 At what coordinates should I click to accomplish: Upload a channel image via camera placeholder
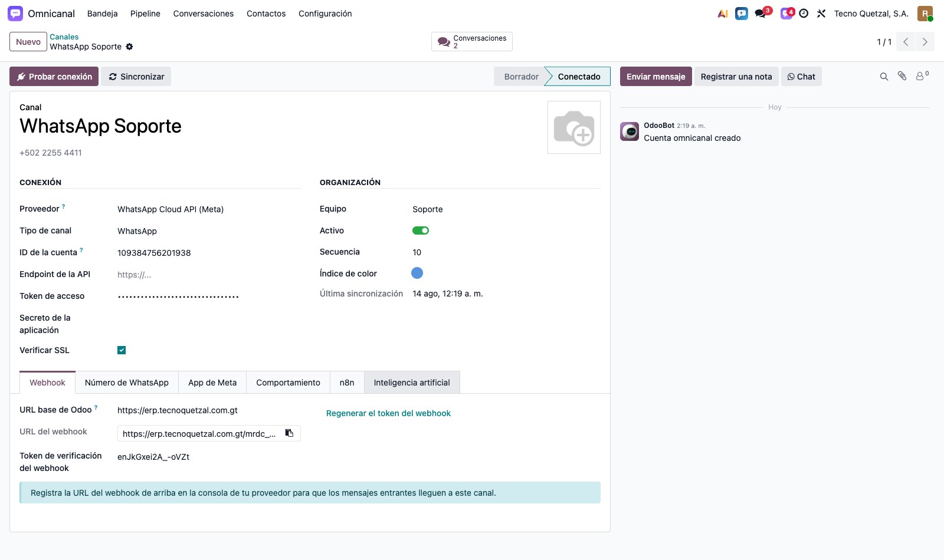point(574,127)
